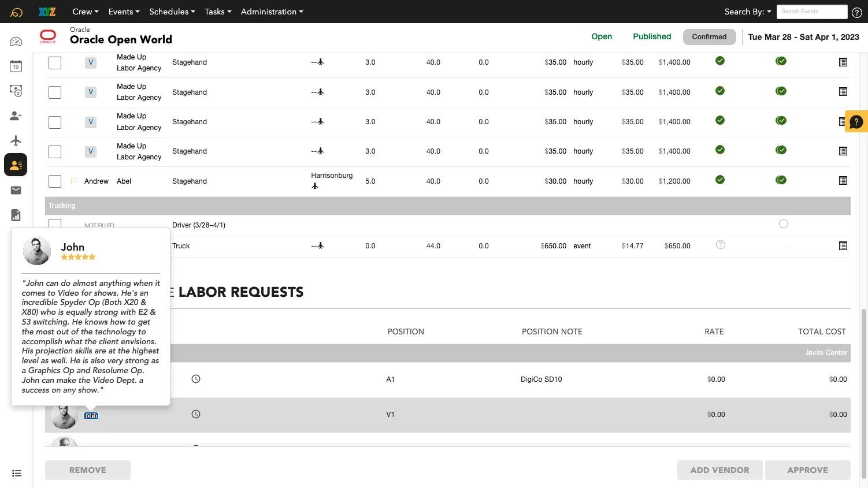868x488 pixels.
Task: Tick the checkbox for fourth Stagehand row
Action: click(x=55, y=151)
